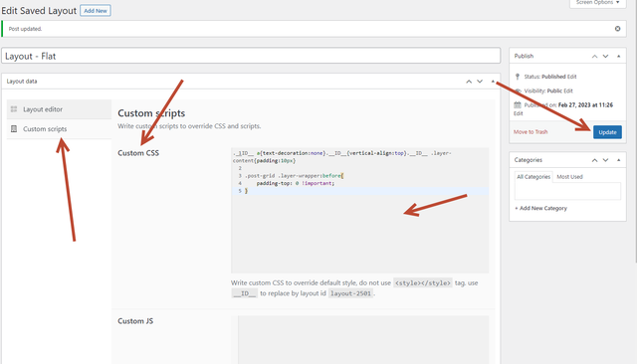
Task: Open Screen Options dropdown
Action: [597, 3]
